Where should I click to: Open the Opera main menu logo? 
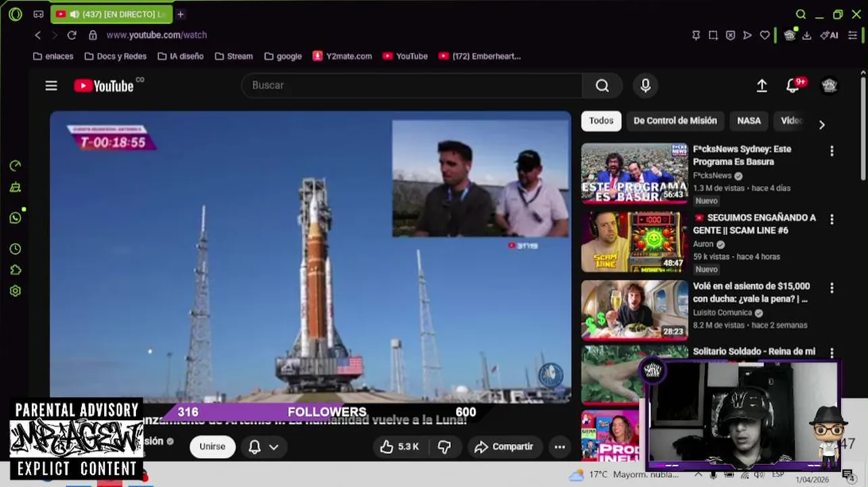pyautogui.click(x=15, y=14)
